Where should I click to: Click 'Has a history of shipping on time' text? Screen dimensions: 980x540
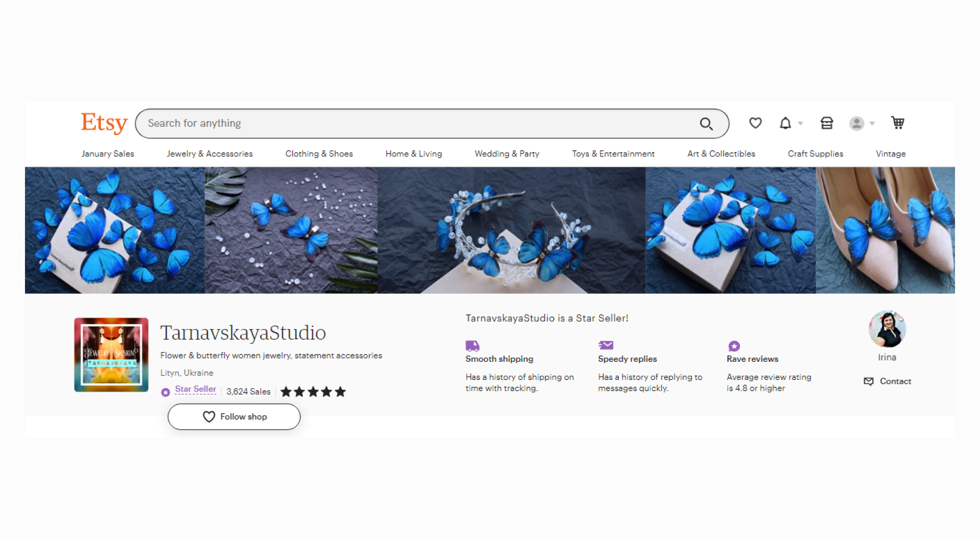point(519,382)
